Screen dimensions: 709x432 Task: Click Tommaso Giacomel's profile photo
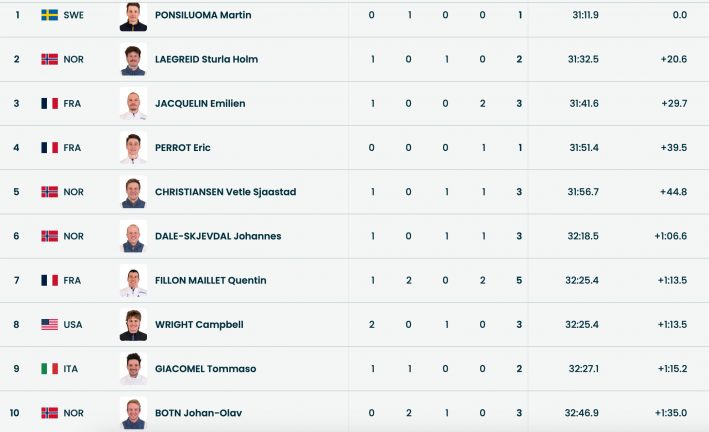[133, 368]
